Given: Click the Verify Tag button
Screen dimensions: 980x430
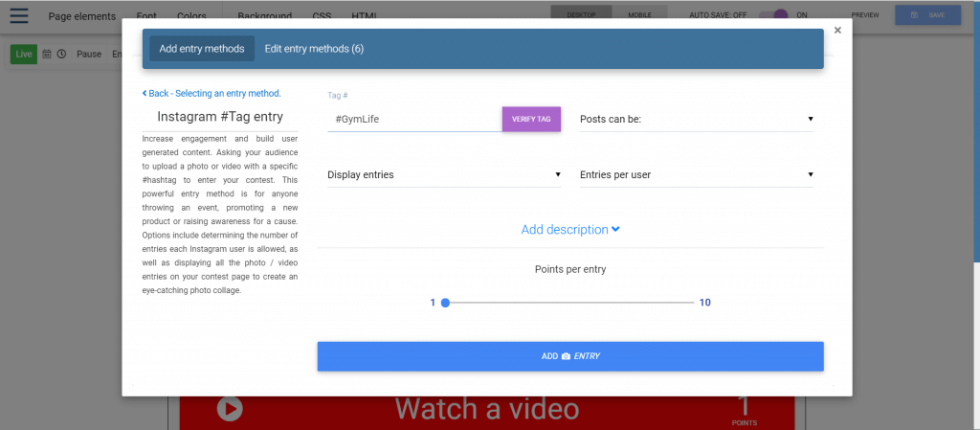Looking at the screenshot, I should 531,119.
